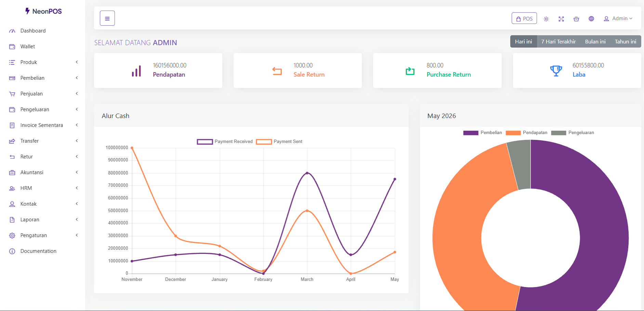The image size is (644, 311).
Task: Expand the Retur submenu chevron
Action: click(77, 156)
